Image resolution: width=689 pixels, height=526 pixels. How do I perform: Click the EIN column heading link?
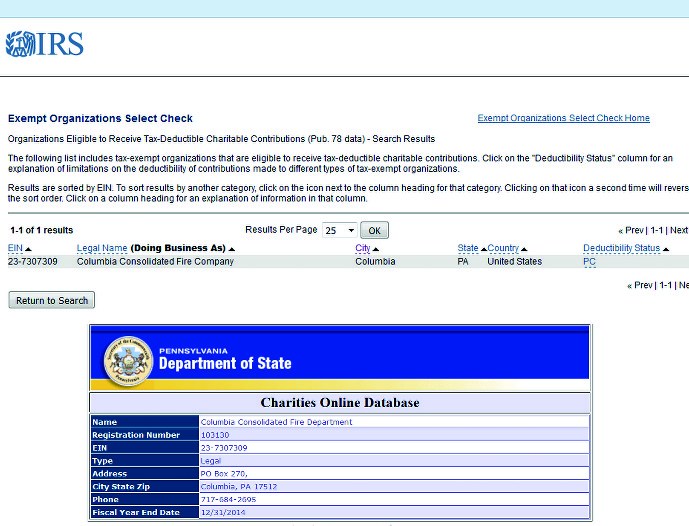point(15,248)
